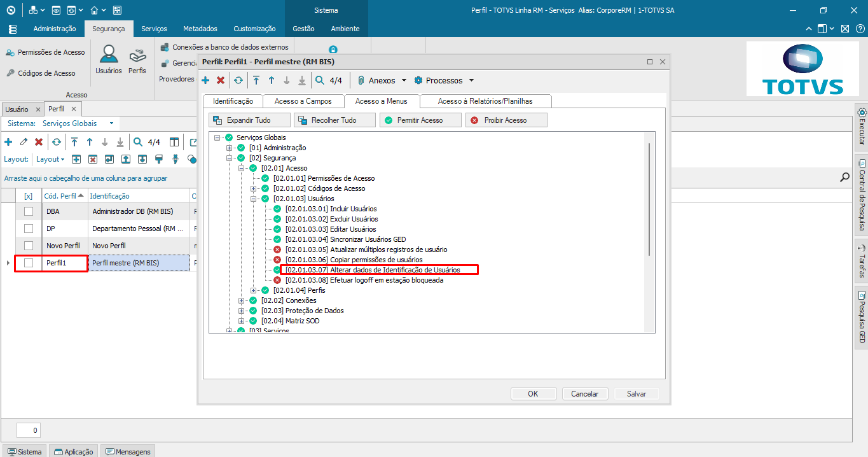Click the delete layout icon beside Layout
Viewport: 868px width, 457px height.
tap(92, 159)
